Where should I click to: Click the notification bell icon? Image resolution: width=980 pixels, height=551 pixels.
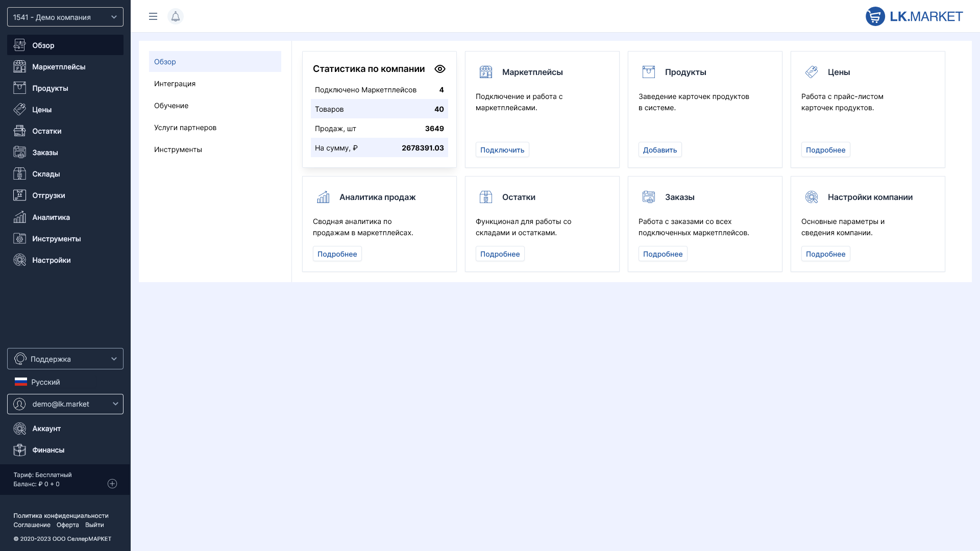pos(175,16)
